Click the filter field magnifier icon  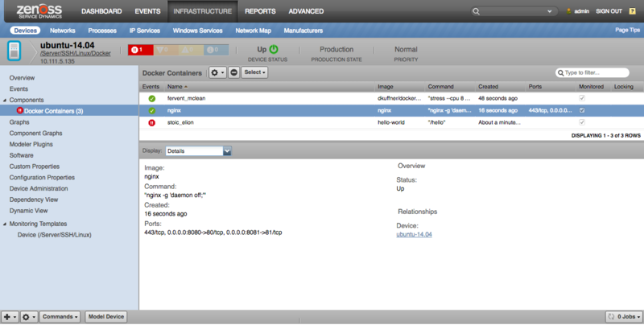click(560, 72)
